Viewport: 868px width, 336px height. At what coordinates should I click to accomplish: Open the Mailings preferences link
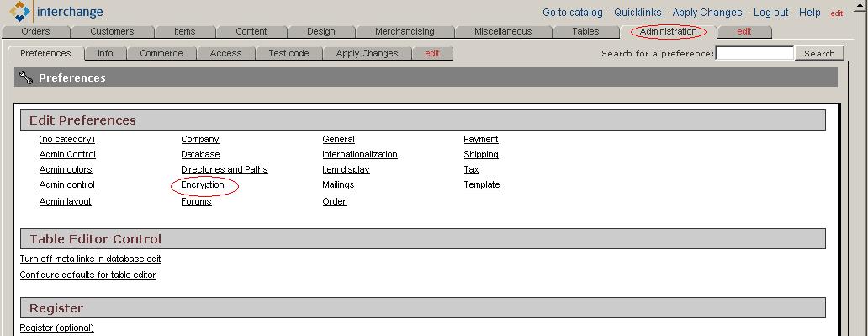tap(338, 184)
